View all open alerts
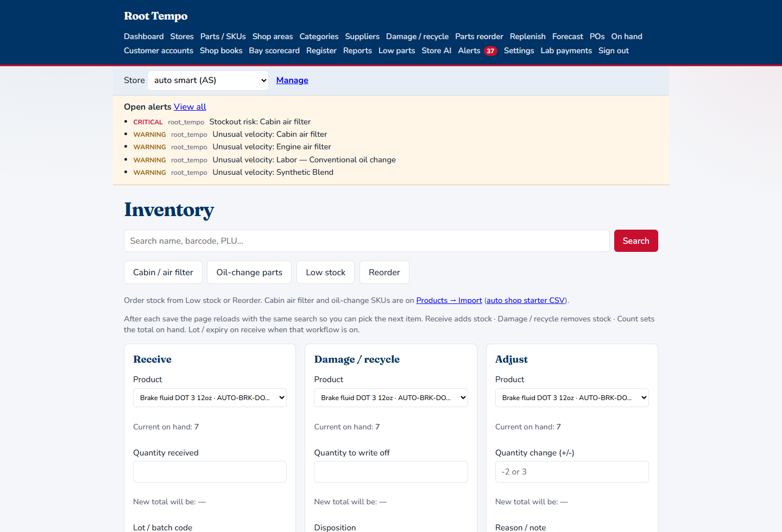Image resolution: width=782 pixels, height=532 pixels. point(190,107)
